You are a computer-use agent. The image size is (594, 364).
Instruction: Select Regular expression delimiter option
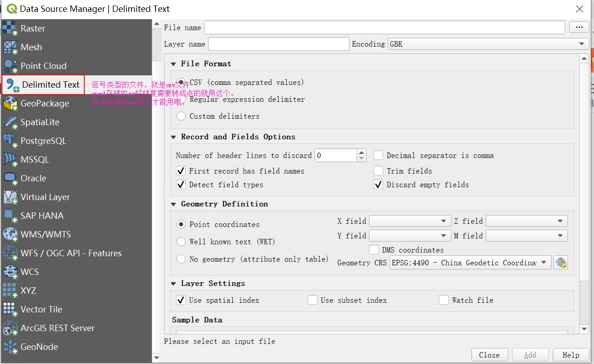[182, 100]
